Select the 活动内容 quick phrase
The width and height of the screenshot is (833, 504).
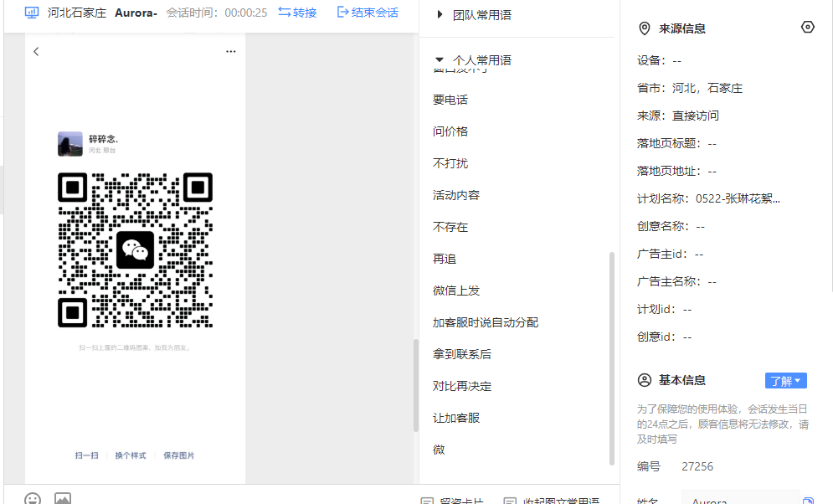[456, 195]
